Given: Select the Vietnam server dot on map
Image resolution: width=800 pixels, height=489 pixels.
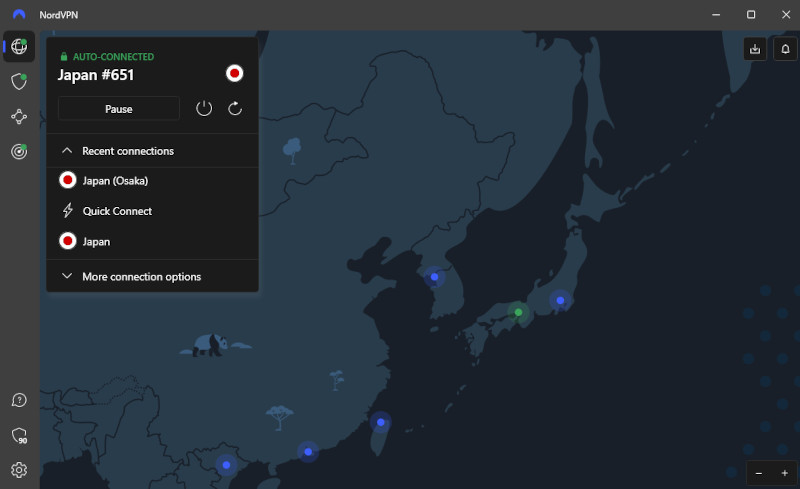Looking at the screenshot, I should click(x=227, y=465).
